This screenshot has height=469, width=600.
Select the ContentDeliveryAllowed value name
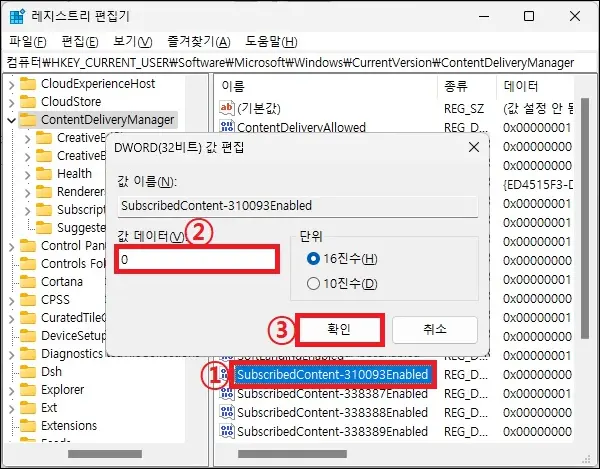click(x=302, y=127)
